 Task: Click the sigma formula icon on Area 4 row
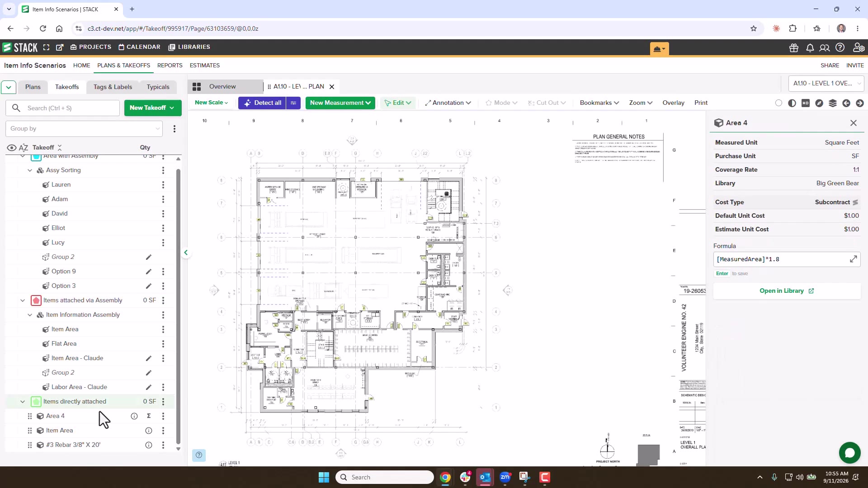click(x=149, y=416)
